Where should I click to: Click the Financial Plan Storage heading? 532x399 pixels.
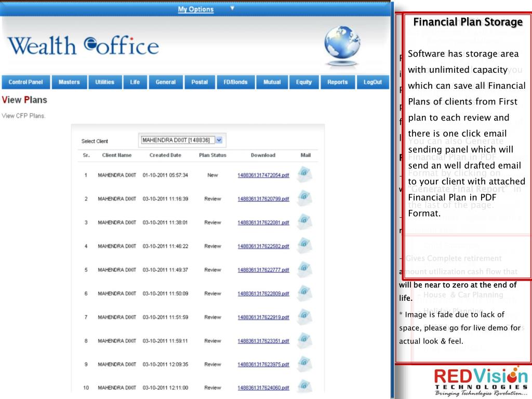point(468,22)
